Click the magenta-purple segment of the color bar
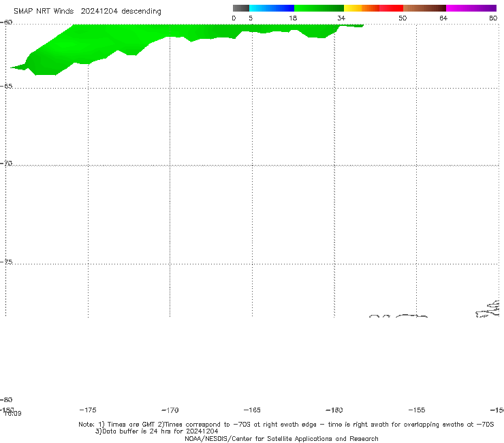The image size is (504, 443). pos(471,8)
